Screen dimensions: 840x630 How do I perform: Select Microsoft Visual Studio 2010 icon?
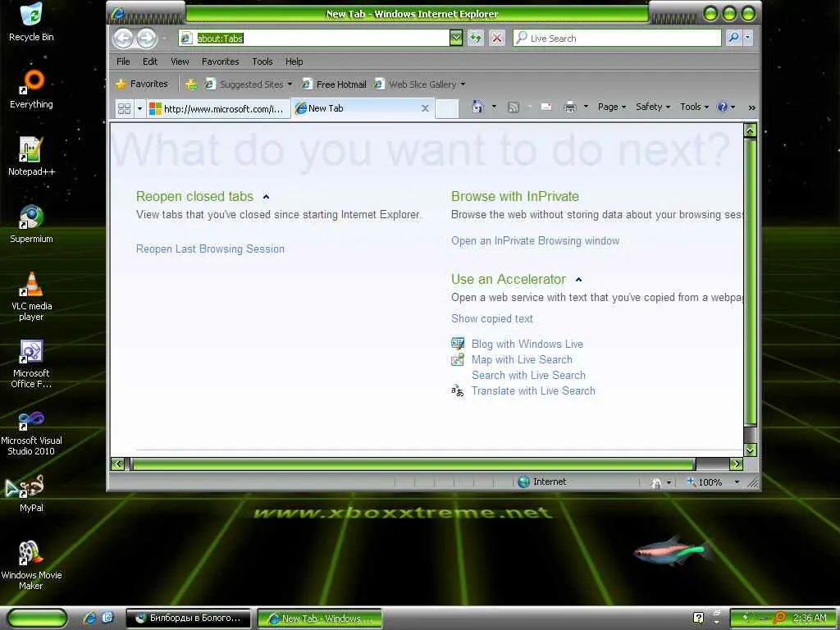tap(31, 433)
